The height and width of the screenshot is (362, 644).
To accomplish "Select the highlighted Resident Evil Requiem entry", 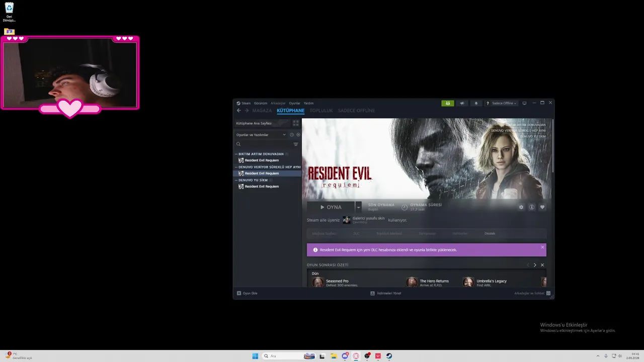I will (x=267, y=173).
